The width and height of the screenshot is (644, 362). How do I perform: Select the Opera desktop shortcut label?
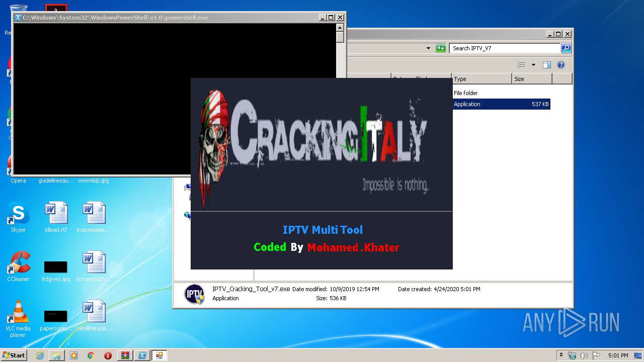click(18, 180)
